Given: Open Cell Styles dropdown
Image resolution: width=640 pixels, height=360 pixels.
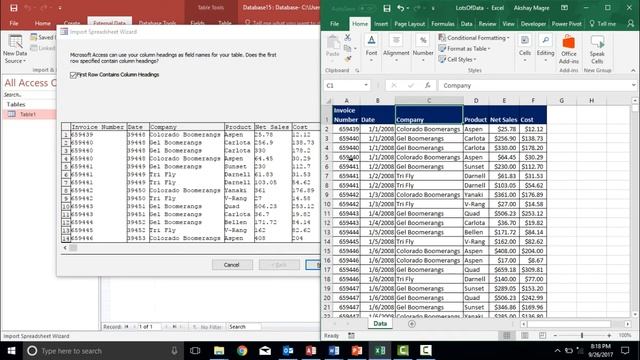Looking at the screenshot, I should 457,60.
